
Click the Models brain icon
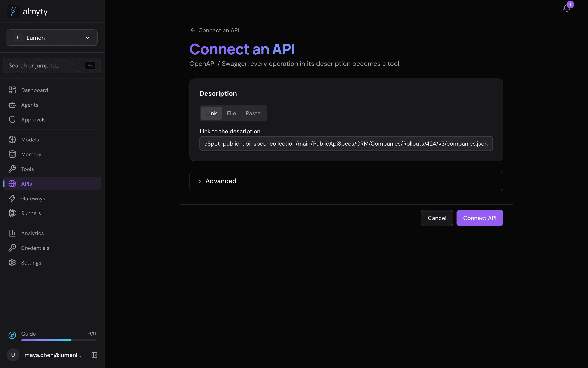click(12, 139)
